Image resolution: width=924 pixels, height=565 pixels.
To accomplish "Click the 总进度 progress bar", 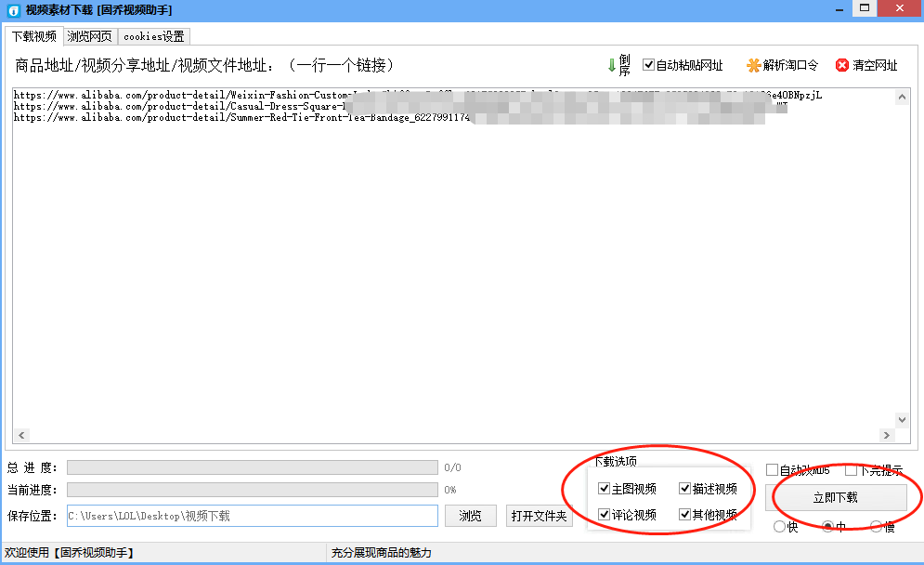I will tap(252, 467).
